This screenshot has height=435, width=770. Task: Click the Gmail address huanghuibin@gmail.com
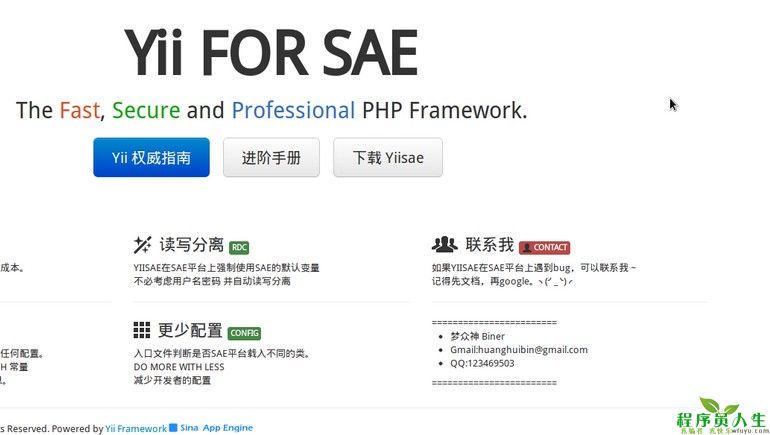[x=519, y=350]
